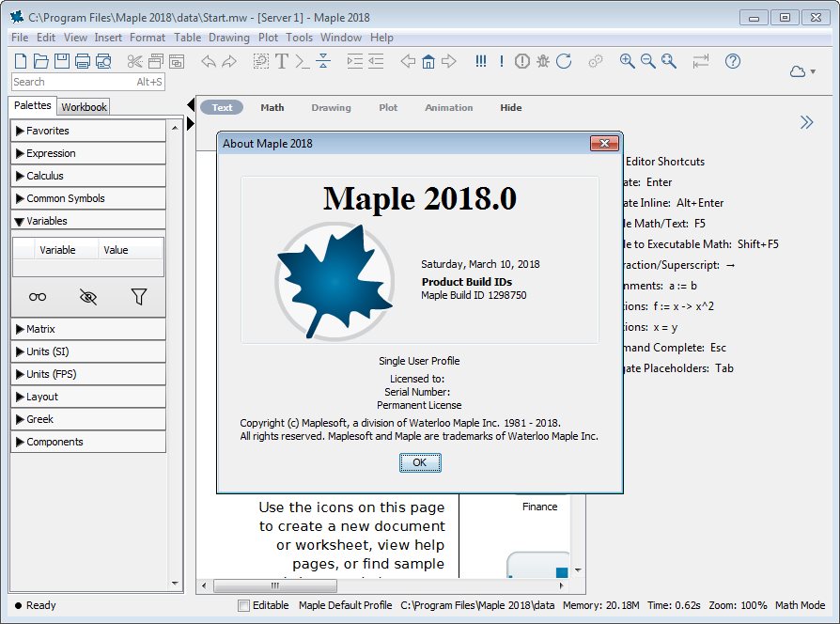Create a new document with the blank page icon
840x624 pixels.
21,61
